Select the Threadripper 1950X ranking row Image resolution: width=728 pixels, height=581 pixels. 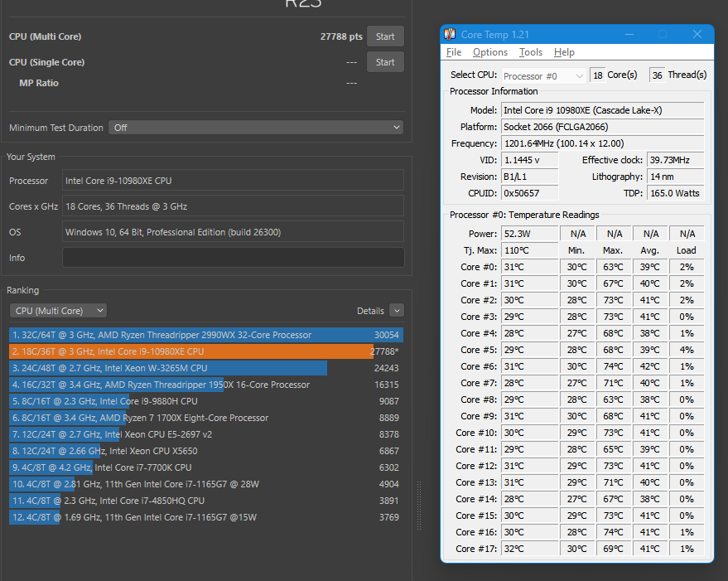[206, 385]
